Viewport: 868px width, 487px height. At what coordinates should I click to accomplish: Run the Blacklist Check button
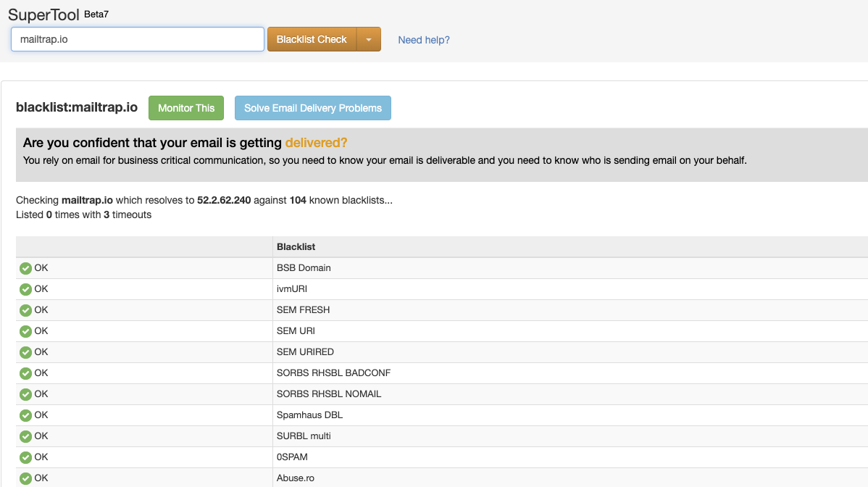[x=312, y=39]
